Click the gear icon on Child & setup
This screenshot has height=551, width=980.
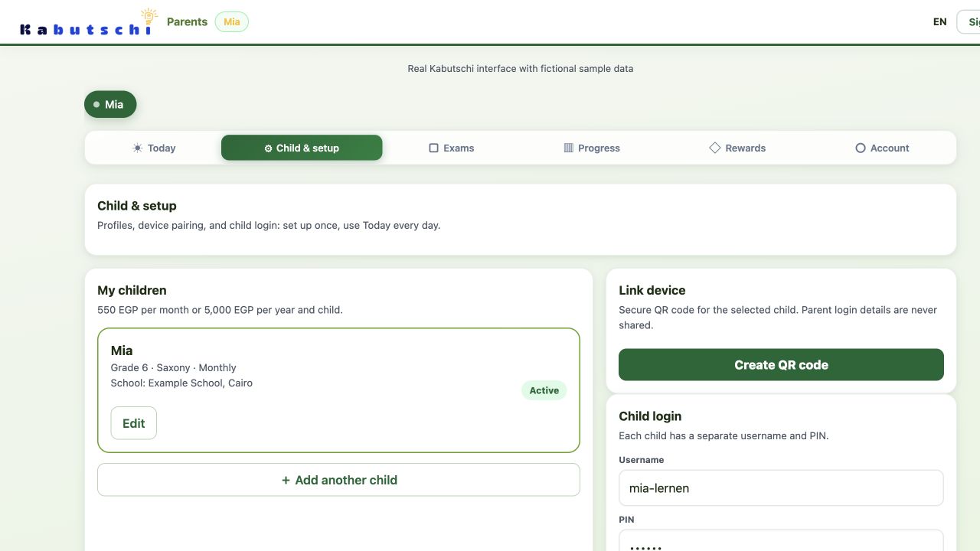tap(268, 148)
